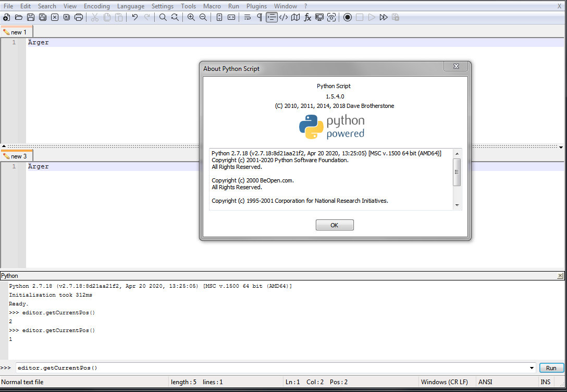Open the Window menu
Screen dimensions: 567x392
pyautogui.click(x=285, y=6)
